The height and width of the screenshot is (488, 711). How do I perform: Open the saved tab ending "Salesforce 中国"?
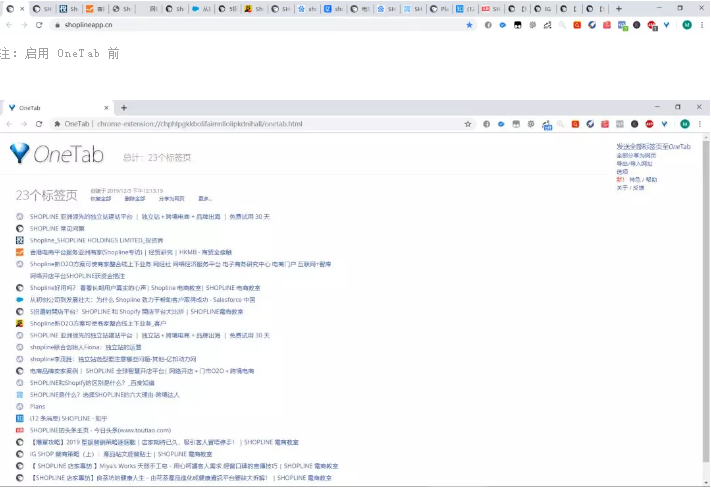[x=142, y=300]
